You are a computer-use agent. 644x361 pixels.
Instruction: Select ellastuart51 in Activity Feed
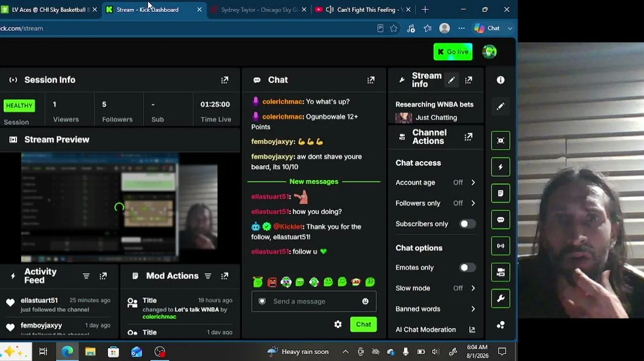(39, 300)
